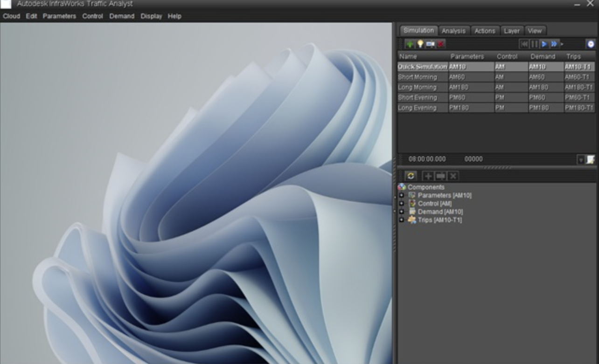Viewport: 599px width, 364px height.
Task: Select the Parameters [AM10] tree item
Action: click(x=445, y=195)
